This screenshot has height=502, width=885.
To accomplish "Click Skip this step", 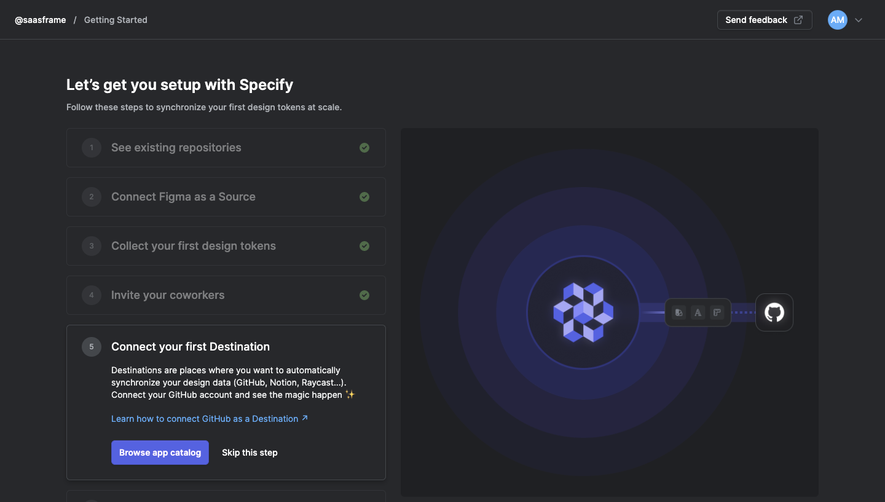I will click(249, 452).
